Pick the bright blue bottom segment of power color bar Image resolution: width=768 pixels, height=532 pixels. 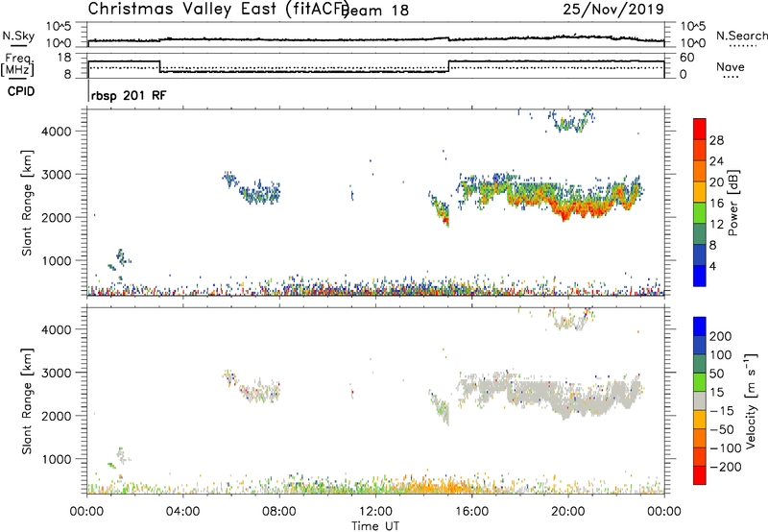tap(700, 276)
